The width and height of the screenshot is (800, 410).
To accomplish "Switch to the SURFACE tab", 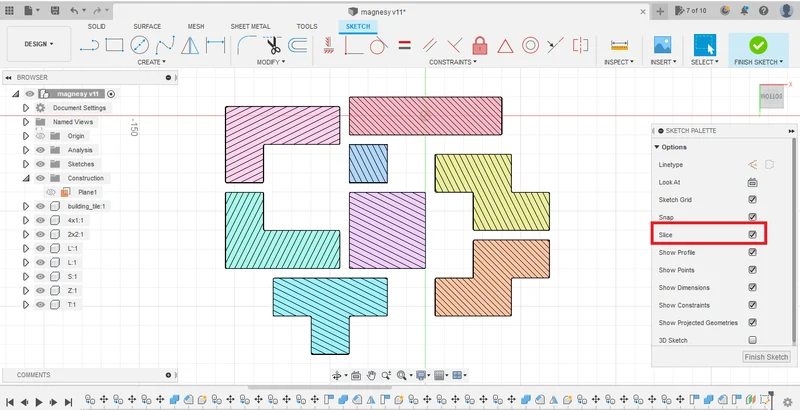I will [147, 27].
